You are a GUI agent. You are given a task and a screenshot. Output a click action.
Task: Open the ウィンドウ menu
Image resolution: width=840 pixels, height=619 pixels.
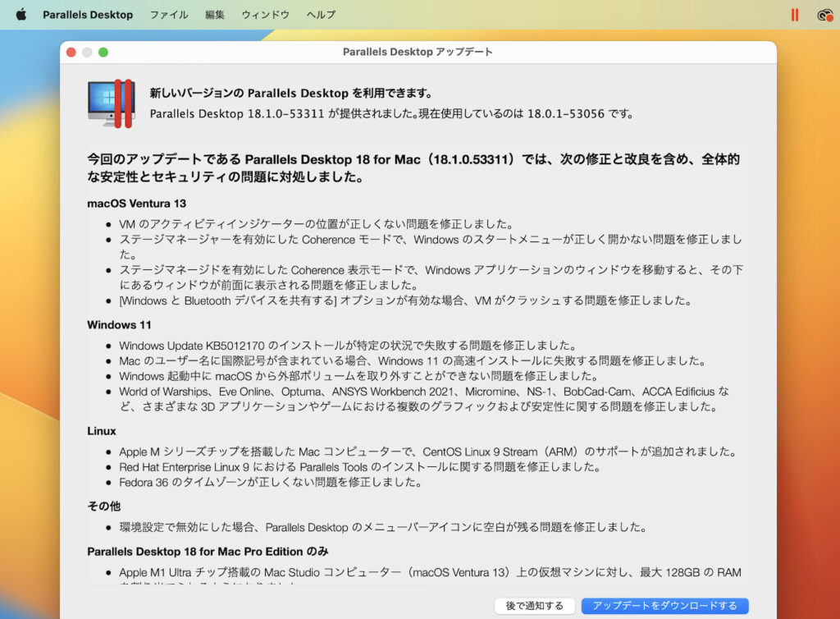pyautogui.click(x=265, y=15)
